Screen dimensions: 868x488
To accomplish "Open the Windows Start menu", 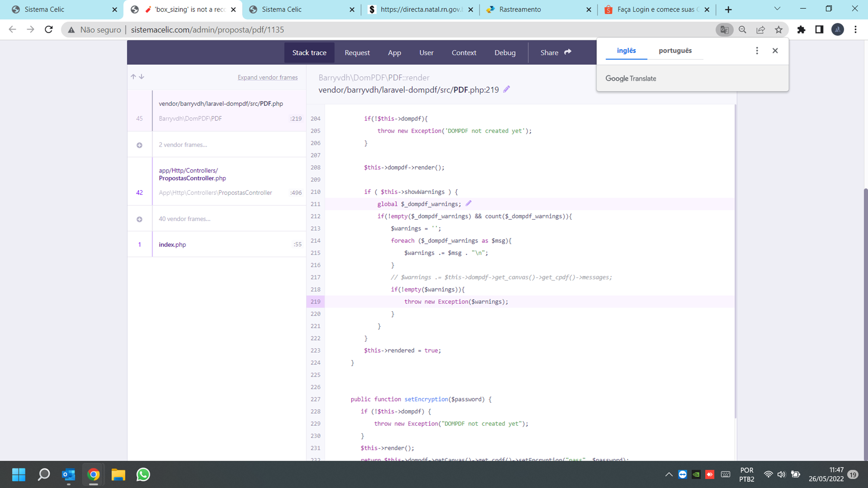I will tap(19, 475).
